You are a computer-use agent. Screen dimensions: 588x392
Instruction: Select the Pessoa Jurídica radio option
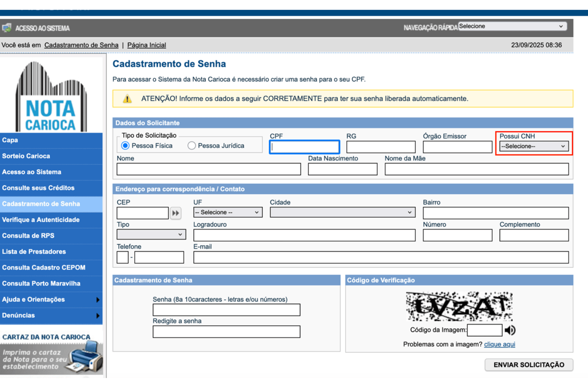192,146
